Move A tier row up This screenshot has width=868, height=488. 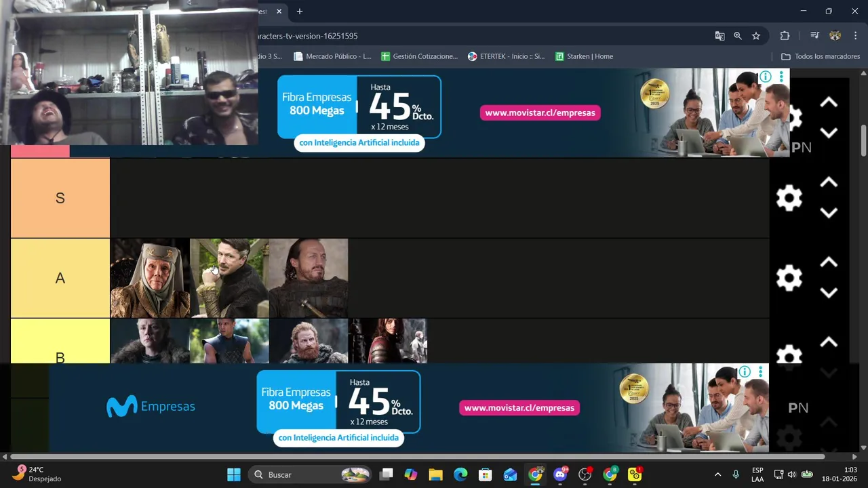pyautogui.click(x=829, y=262)
